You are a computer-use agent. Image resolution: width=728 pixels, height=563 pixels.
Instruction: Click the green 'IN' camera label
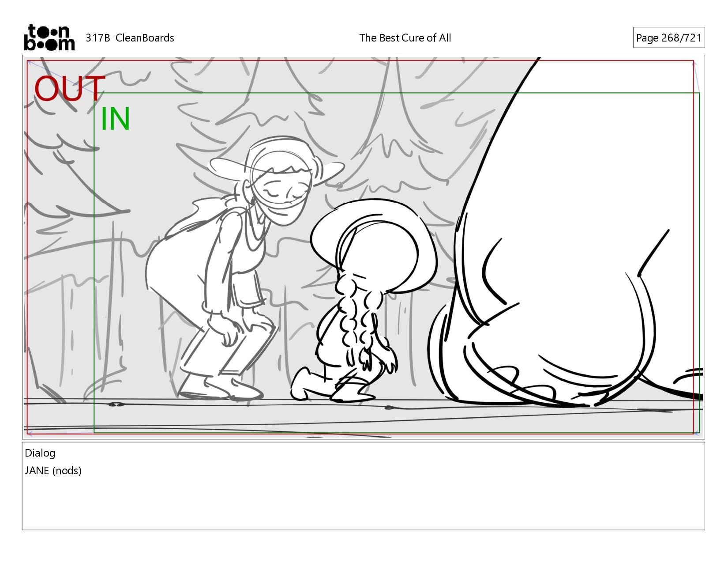coord(115,119)
